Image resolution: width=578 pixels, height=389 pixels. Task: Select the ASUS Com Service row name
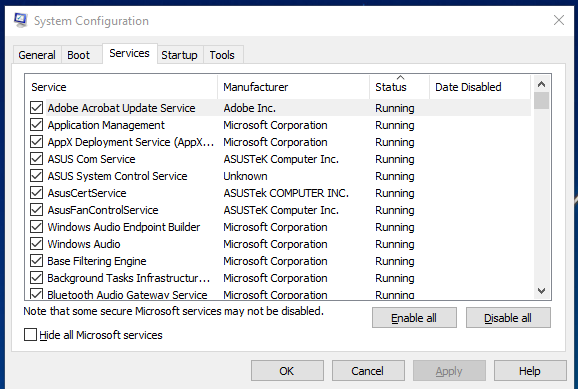coord(91,159)
